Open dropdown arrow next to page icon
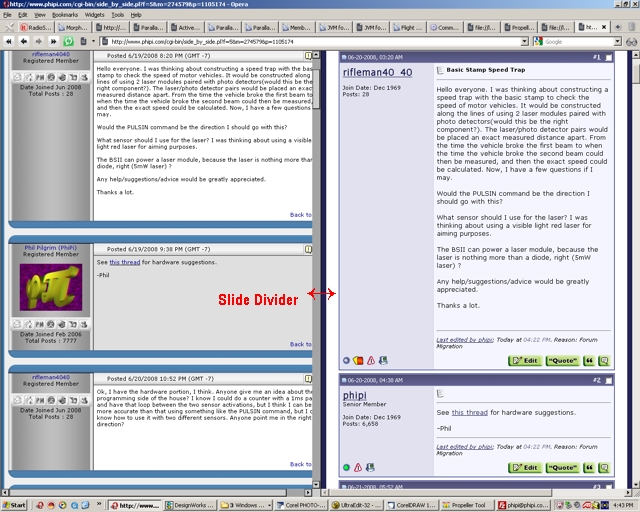The image size is (640, 512). [93, 42]
